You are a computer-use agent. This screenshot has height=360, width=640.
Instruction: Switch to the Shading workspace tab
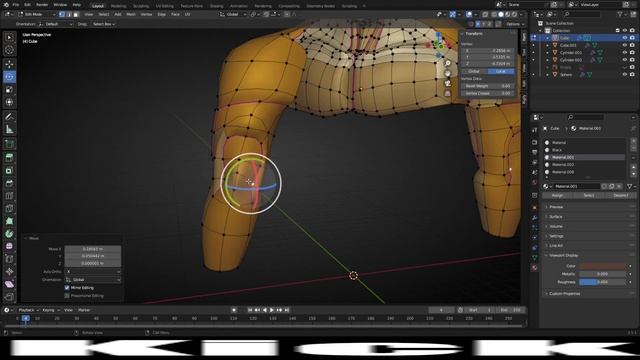(216, 6)
